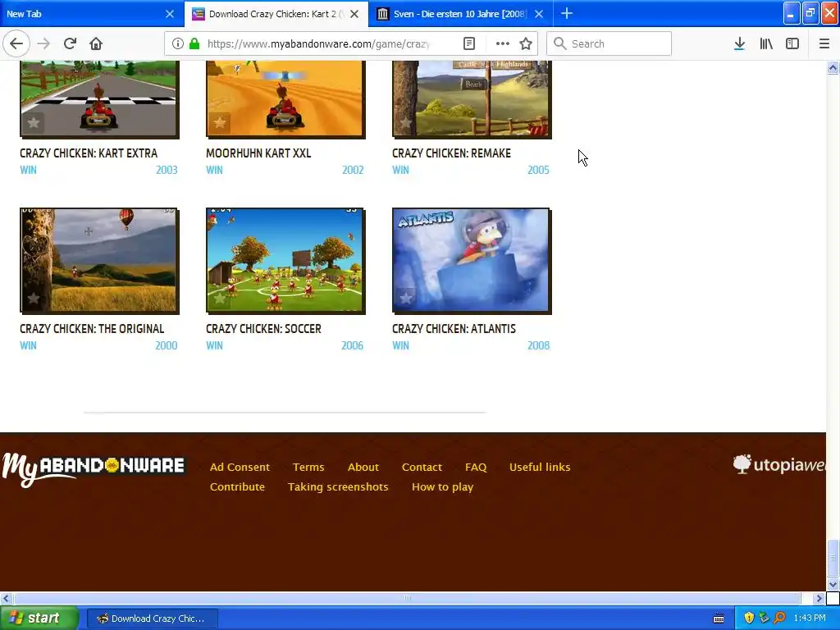
Task: Reload the current page
Action: [x=71, y=43]
